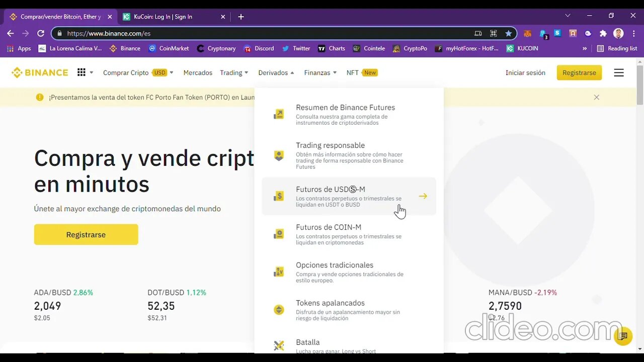Screen dimensions: 644x362
Task: Click the QR code icon in address bar
Action: pyautogui.click(x=493, y=33)
